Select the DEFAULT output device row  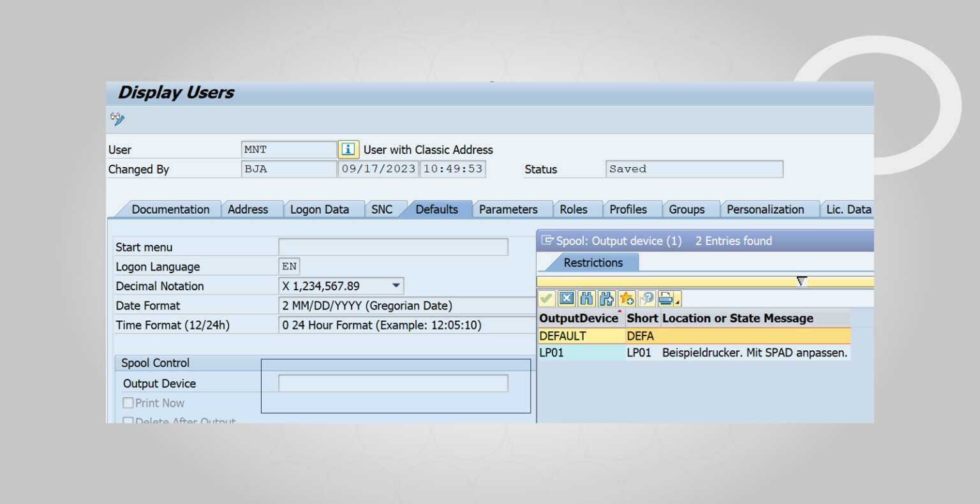pyautogui.click(x=563, y=336)
